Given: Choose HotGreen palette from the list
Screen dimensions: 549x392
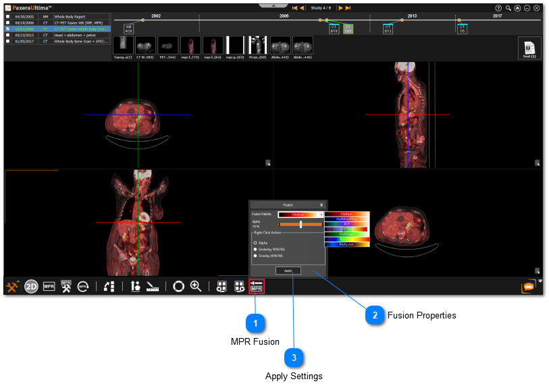Looking at the screenshot, I should 347,234.
